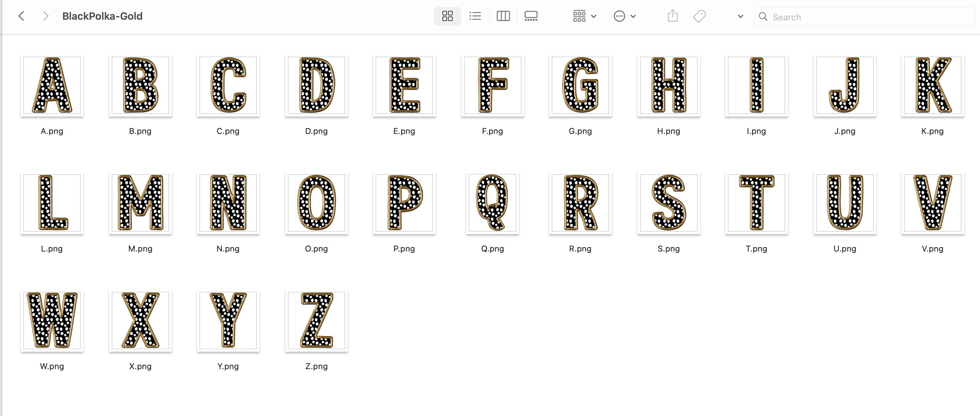Click the P.png file name
The image size is (980, 416).
(x=404, y=249)
